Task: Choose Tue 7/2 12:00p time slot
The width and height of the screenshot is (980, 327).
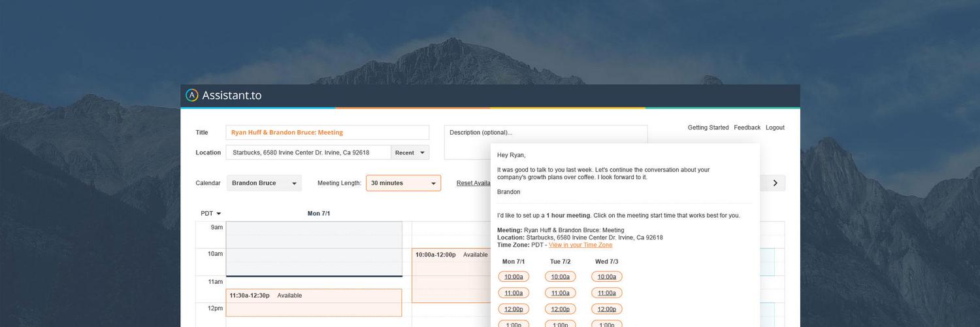Action: 560,309
